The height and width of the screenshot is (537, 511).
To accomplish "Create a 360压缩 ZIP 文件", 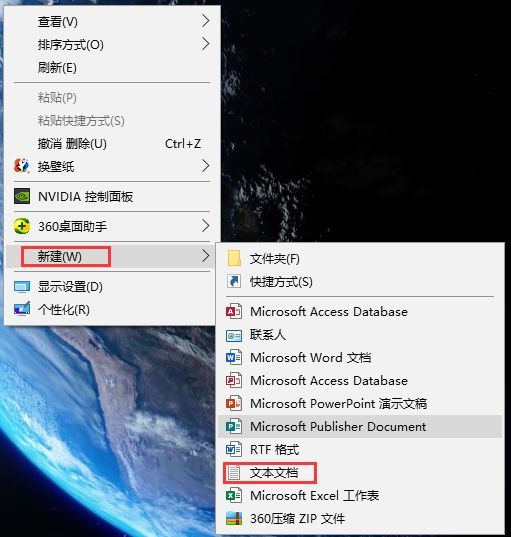I will [x=360, y=519].
